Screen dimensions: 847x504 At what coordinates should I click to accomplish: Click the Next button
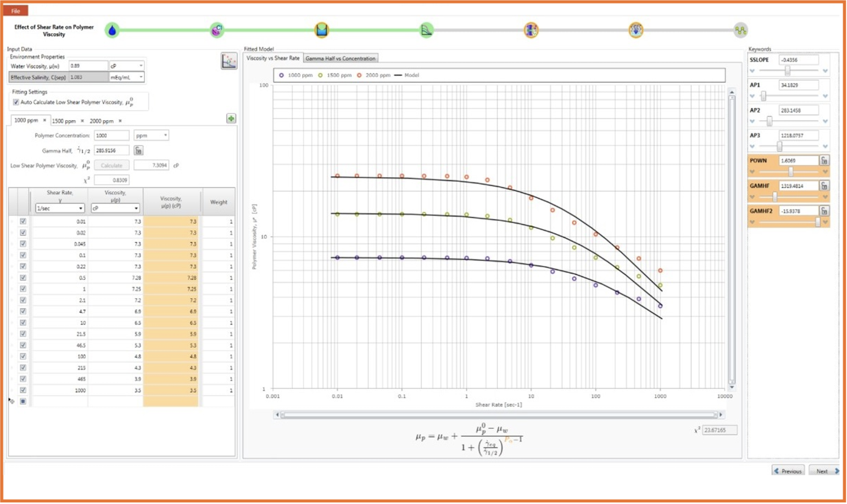point(824,471)
